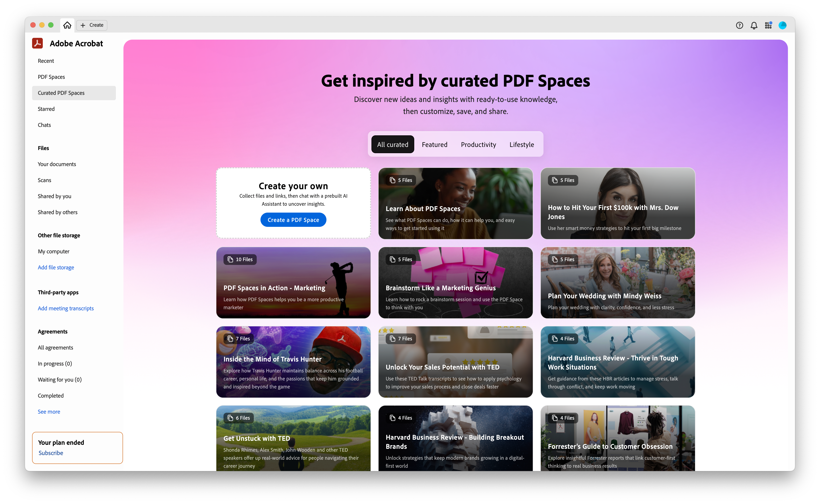Viewport: 820px width, 504px height.
Task: Select the All curated tab
Action: 393,145
